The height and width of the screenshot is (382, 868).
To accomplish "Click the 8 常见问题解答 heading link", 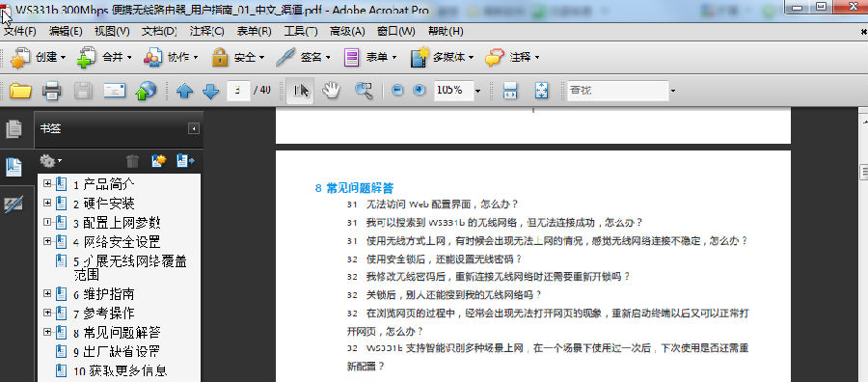I will (x=354, y=188).
